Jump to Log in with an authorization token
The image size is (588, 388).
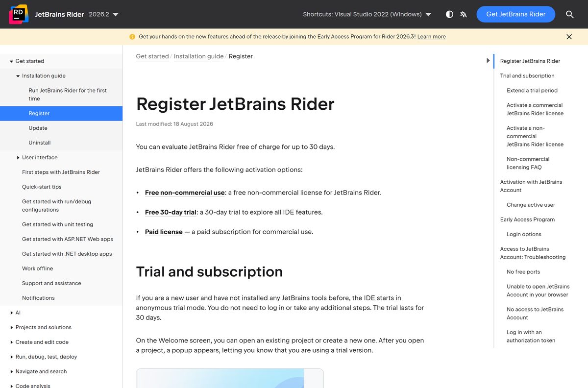pos(531,337)
